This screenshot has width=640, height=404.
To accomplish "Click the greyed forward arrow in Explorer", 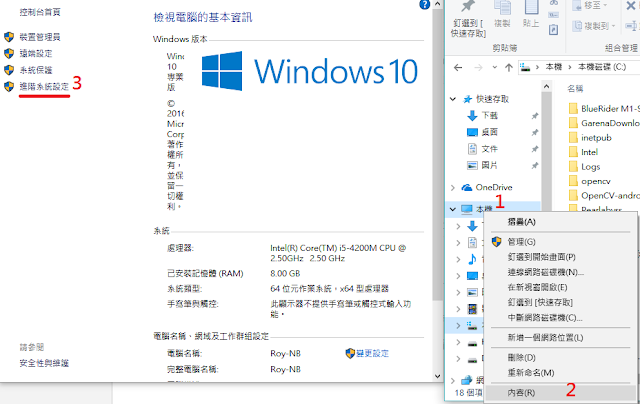I will pos(478,68).
